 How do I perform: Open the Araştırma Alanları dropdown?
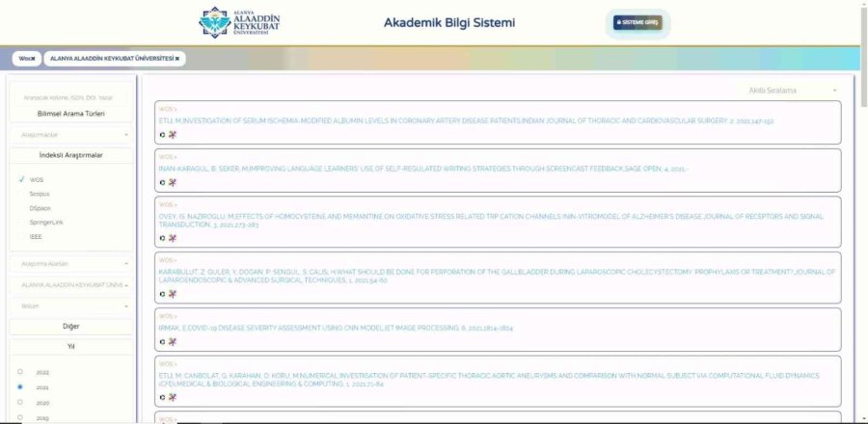tap(71, 263)
